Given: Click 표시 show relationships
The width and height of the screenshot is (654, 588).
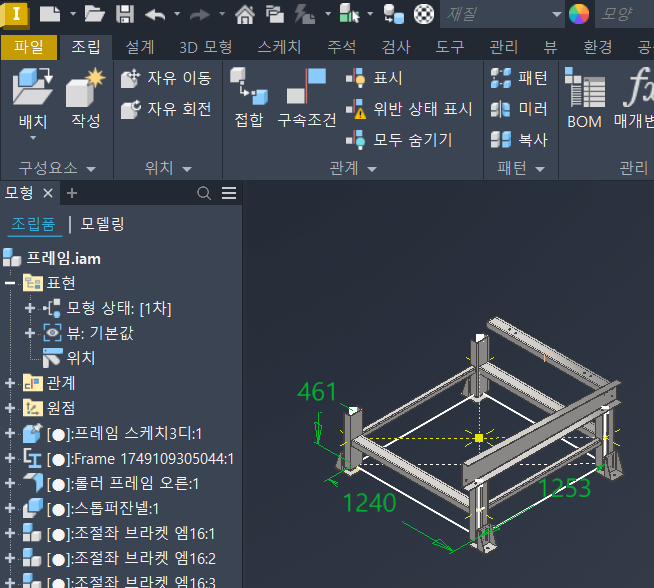Looking at the screenshot, I should click(x=374, y=78).
